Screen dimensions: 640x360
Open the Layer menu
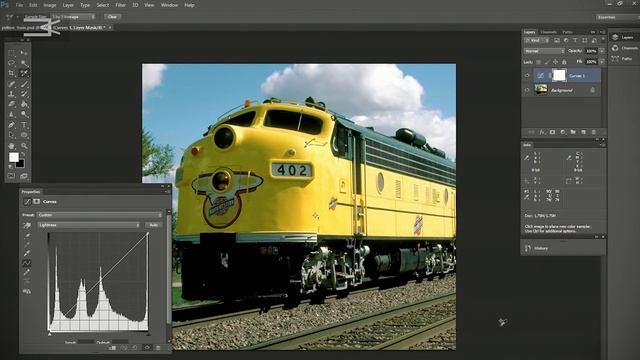click(68, 5)
